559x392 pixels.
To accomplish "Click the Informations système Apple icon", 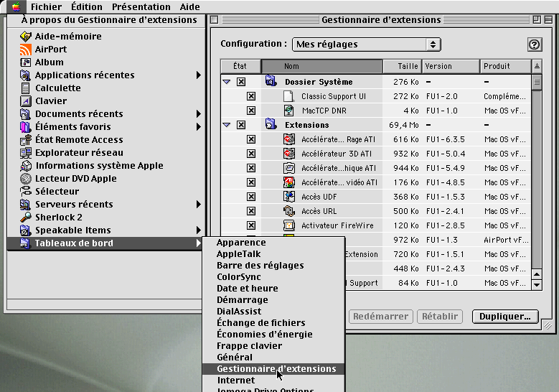I will (26, 166).
